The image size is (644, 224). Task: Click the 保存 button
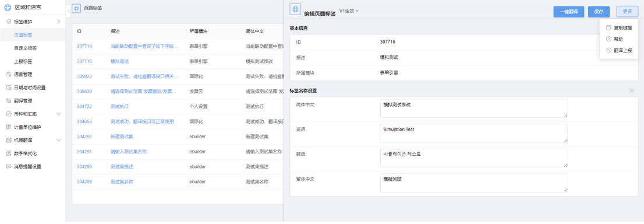click(x=599, y=12)
